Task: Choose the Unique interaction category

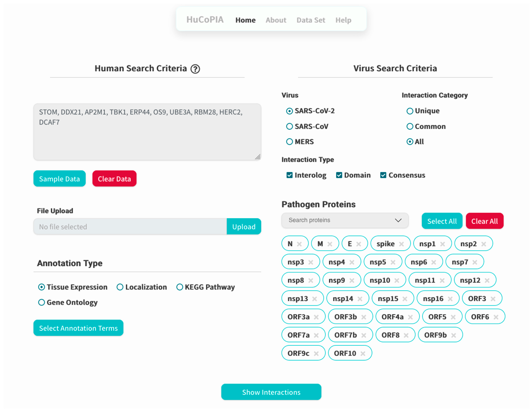Action: click(x=410, y=111)
